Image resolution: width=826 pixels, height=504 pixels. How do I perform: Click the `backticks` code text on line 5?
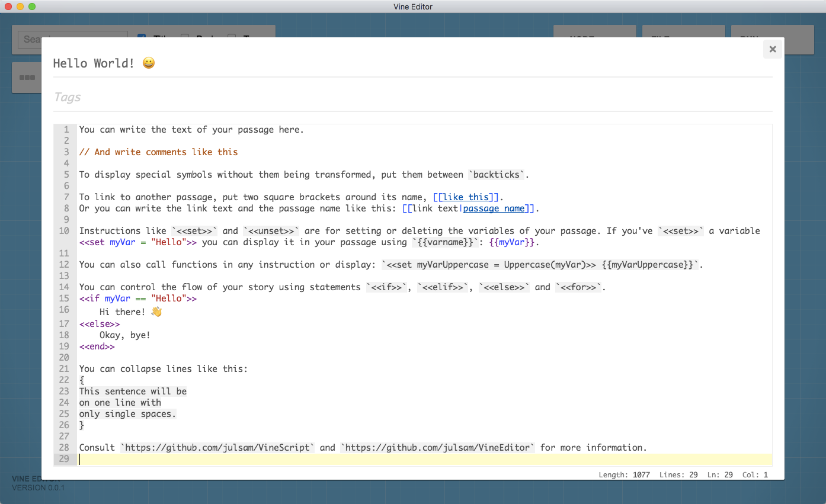pyautogui.click(x=498, y=175)
